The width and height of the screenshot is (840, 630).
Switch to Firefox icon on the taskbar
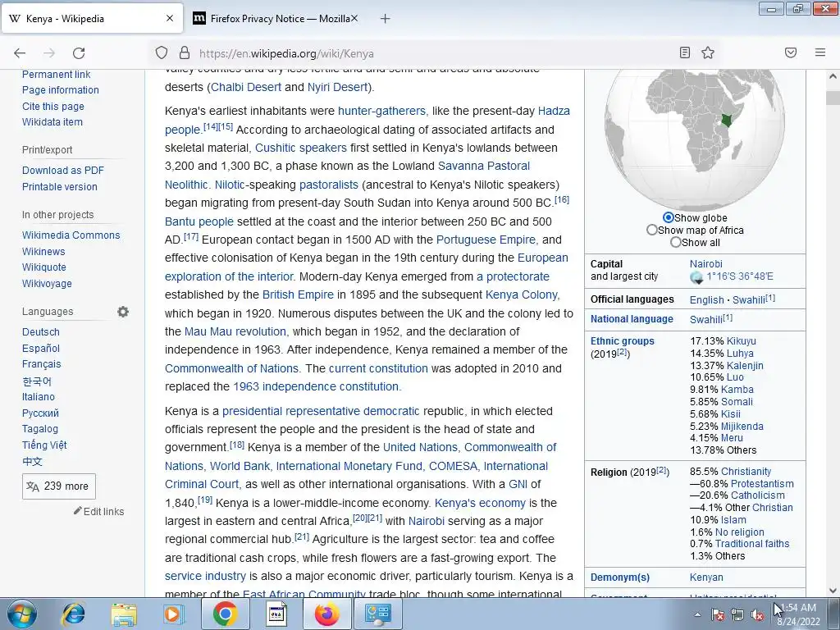pos(326,614)
